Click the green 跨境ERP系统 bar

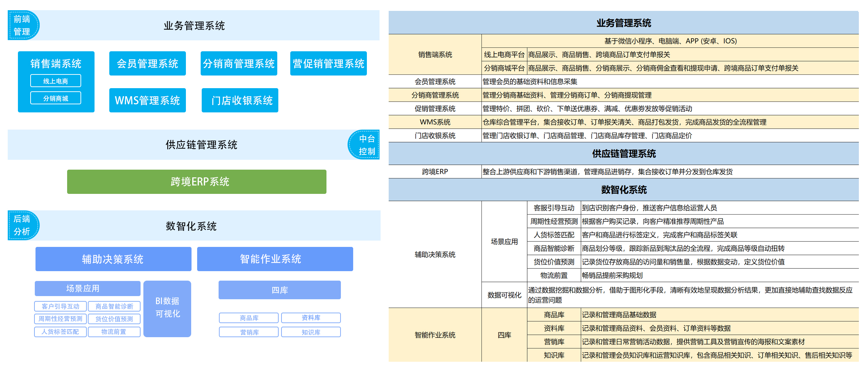[196, 182]
